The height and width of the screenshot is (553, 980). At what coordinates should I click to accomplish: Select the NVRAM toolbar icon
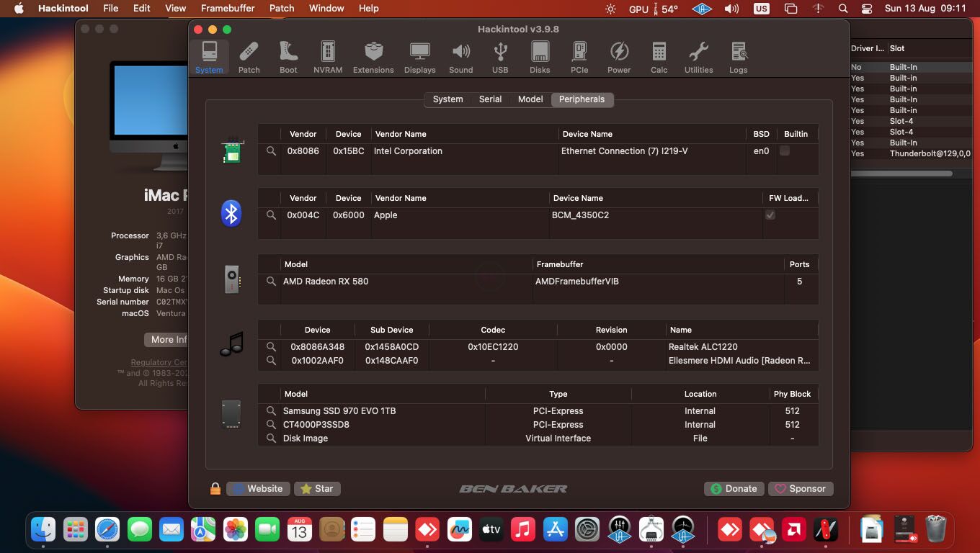tap(327, 56)
